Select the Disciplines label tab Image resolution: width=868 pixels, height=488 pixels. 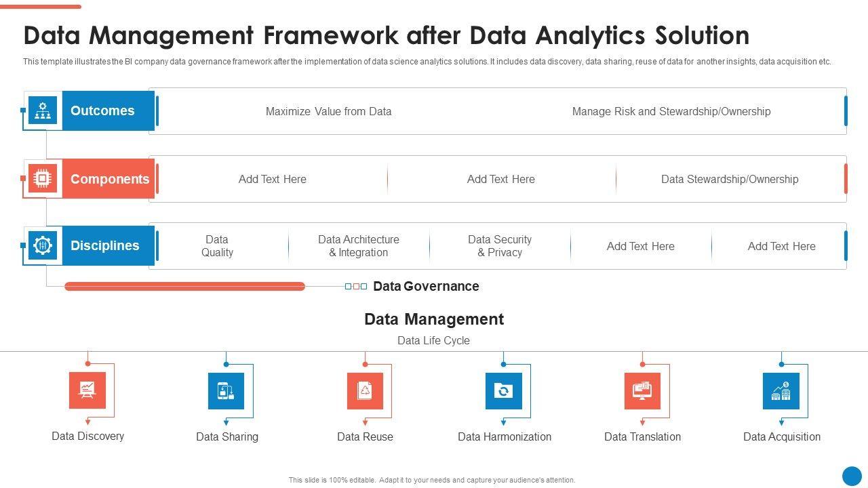(104, 245)
